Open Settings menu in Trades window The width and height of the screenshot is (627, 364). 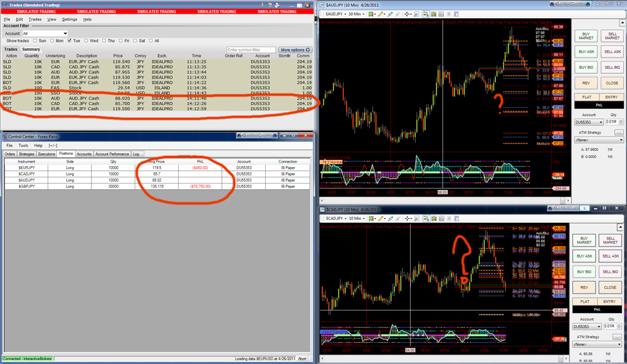(70, 19)
